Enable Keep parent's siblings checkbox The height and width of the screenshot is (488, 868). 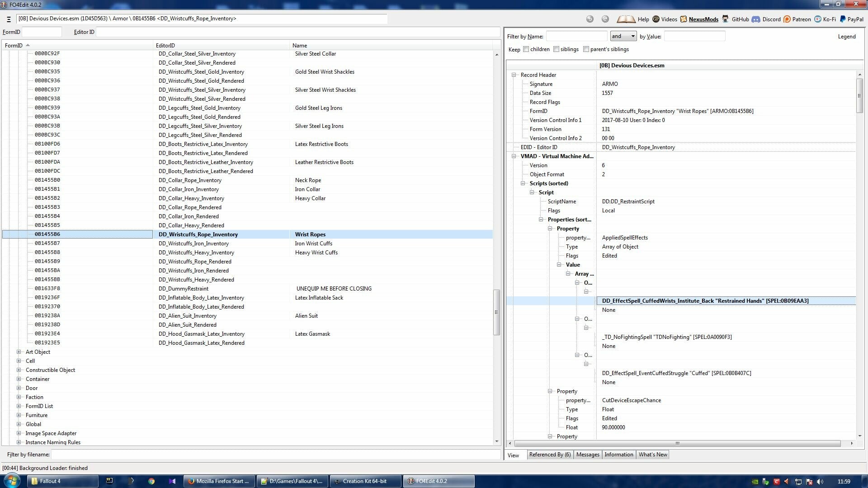[586, 49]
